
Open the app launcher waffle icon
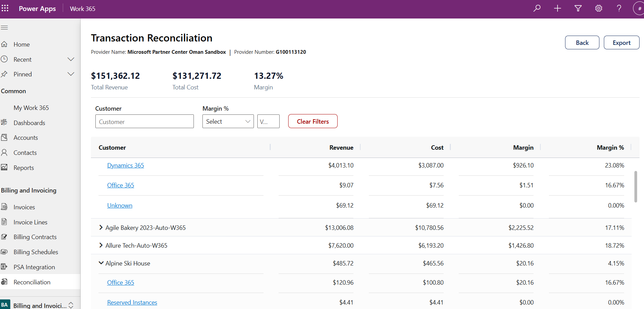(5, 8)
